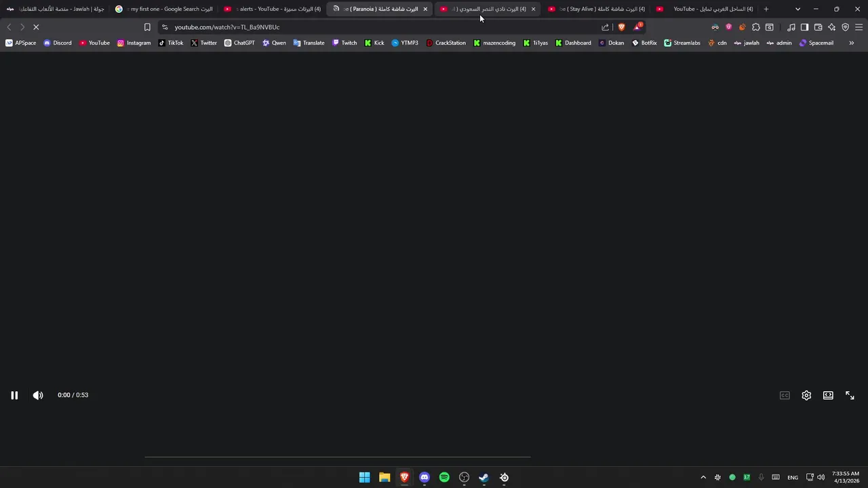This screenshot has width=868, height=488.
Task: Bookmark this page
Action: 147,27
